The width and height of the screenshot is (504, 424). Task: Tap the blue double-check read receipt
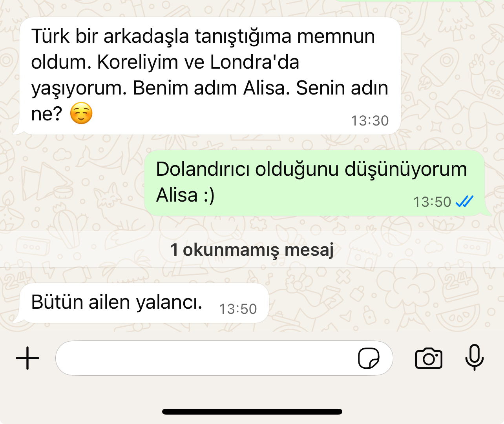point(464,202)
